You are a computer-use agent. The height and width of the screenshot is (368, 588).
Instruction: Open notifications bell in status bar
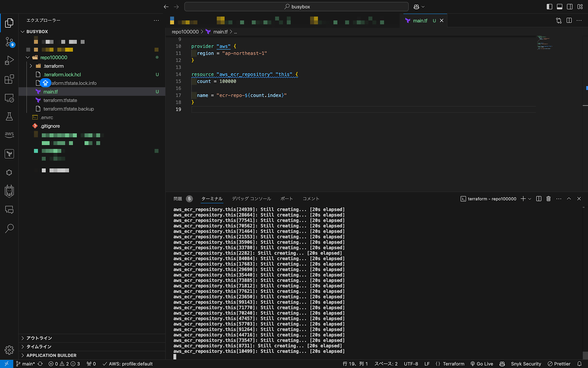click(579, 364)
